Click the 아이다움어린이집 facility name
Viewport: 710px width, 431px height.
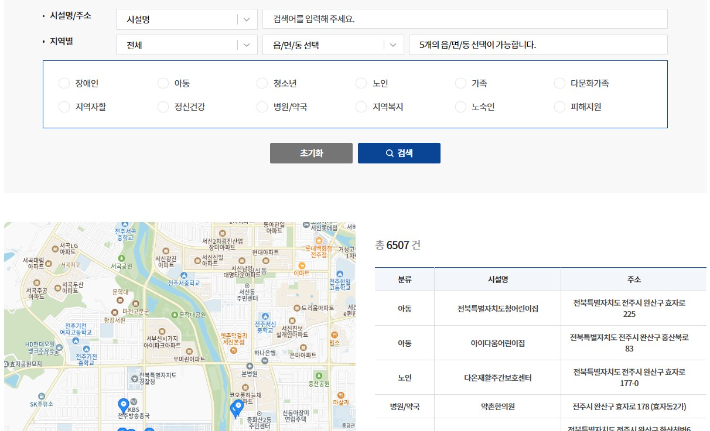(x=498, y=343)
